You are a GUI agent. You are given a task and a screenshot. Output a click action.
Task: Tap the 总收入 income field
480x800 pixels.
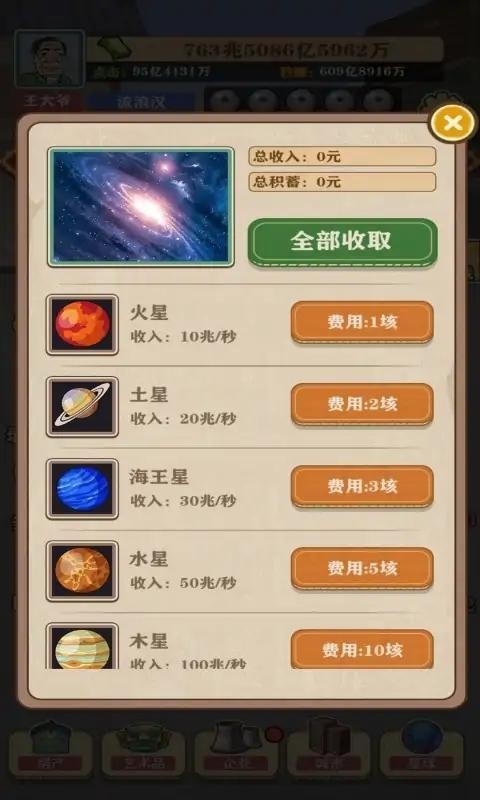[x=342, y=156]
